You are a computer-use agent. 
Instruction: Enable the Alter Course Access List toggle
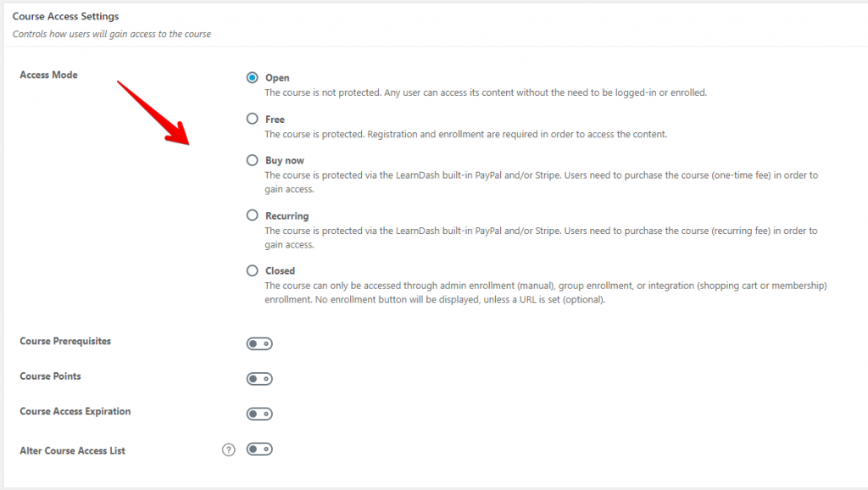[259, 449]
